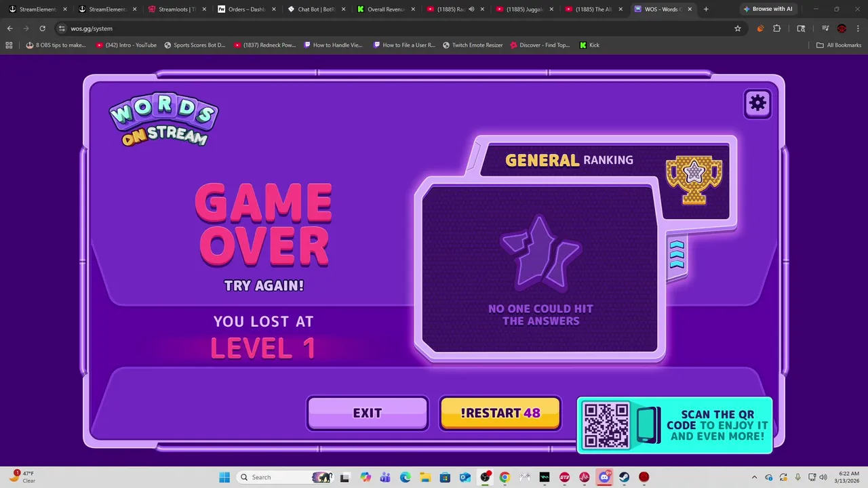Open the 8 OBS tips to make bookmark
Screen dimensions: 868x488
click(56, 45)
